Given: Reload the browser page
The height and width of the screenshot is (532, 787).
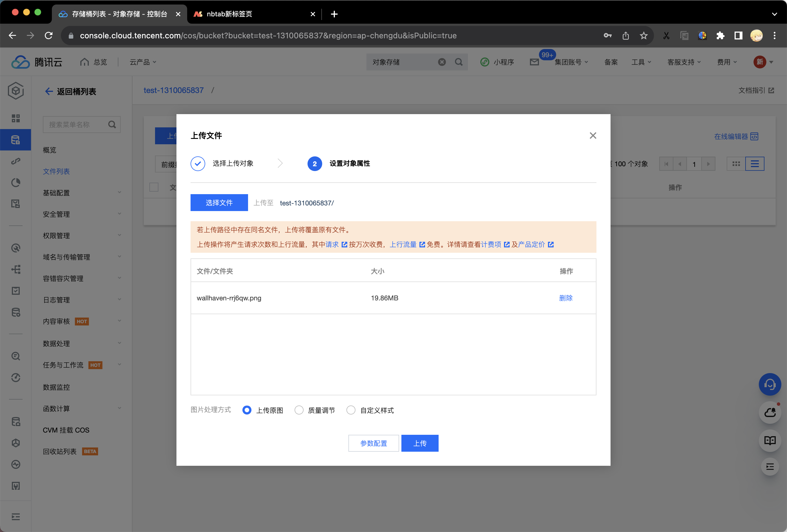Looking at the screenshot, I should click(48, 36).
